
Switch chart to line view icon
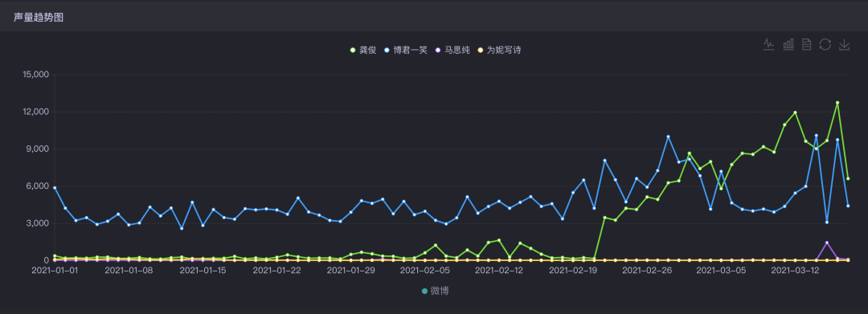coord(768,45)
